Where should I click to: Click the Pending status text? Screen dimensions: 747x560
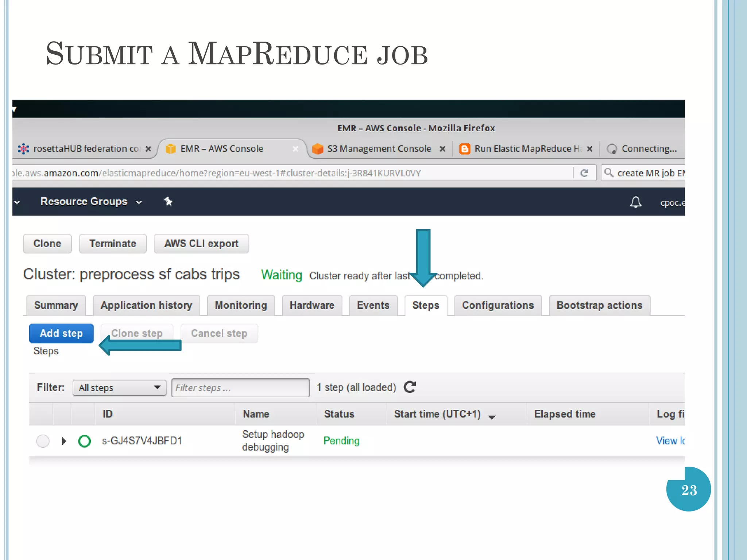click(341, 441)
